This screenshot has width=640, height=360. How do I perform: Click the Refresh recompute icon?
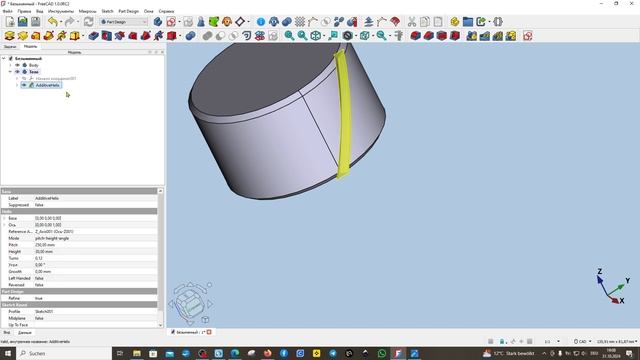coord(89,22)
